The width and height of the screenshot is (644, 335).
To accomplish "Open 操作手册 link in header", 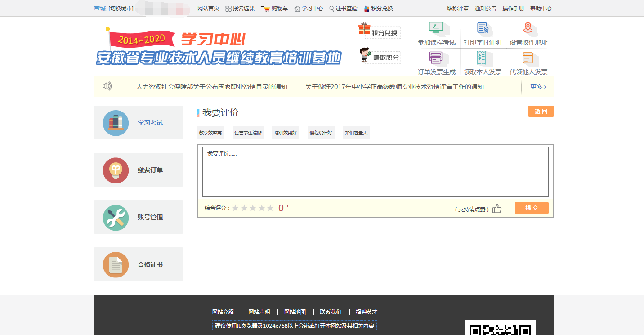I will [x=513, y=9].
